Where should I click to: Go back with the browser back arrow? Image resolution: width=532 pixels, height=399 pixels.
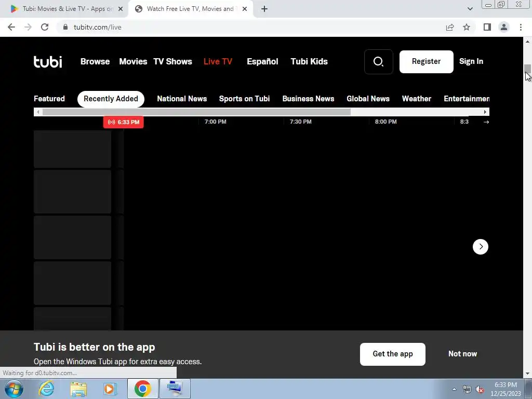pos(11,27)
